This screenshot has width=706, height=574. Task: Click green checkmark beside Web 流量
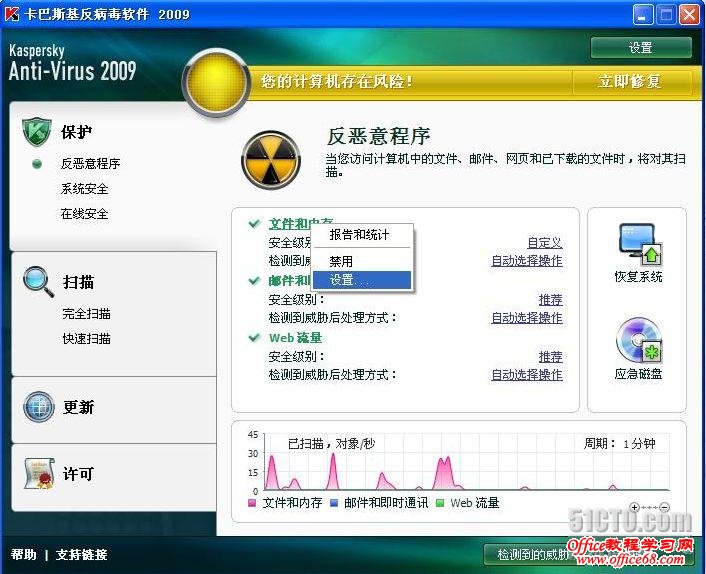(254, 337)
